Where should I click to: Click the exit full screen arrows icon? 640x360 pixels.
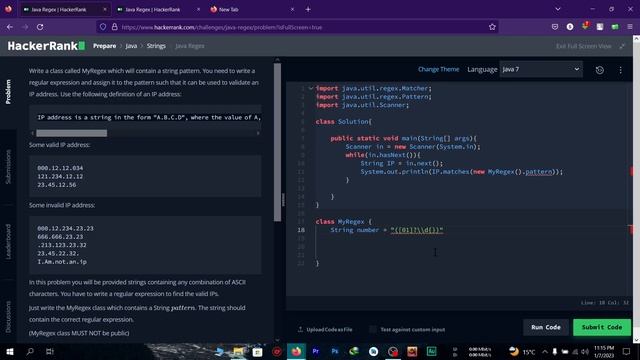622,46
